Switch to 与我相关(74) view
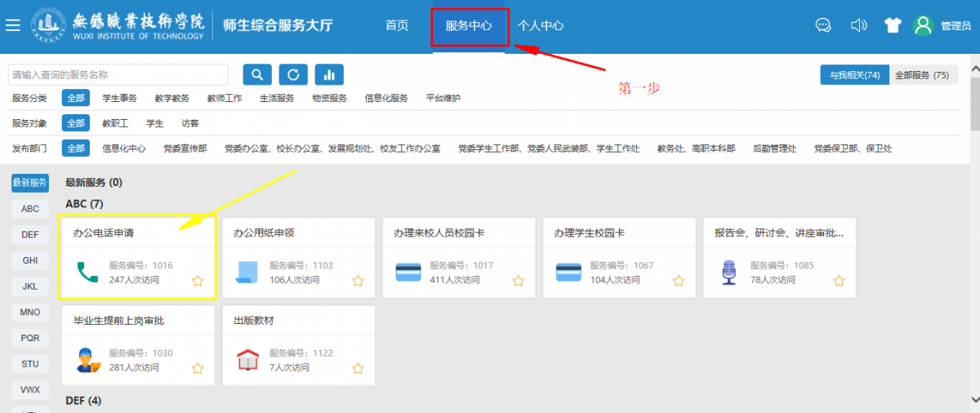This screenshot has width=980, height=413. click(x=854, y=75)
